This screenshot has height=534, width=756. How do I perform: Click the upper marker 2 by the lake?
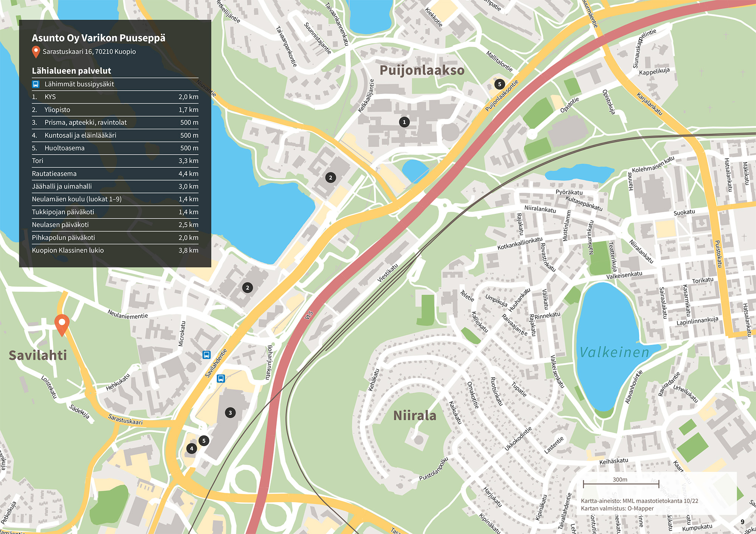pyautogui.click(x=330, y=177)
